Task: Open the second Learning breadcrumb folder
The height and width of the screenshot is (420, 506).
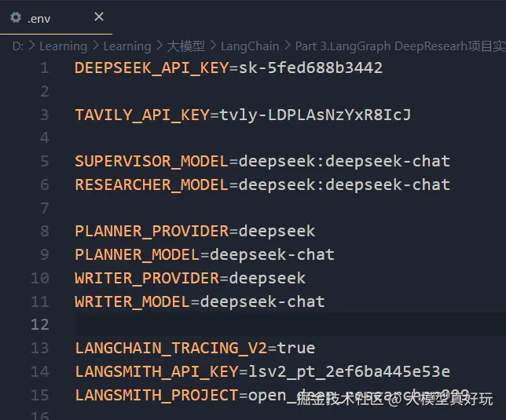Action: [x=127, y=46]
